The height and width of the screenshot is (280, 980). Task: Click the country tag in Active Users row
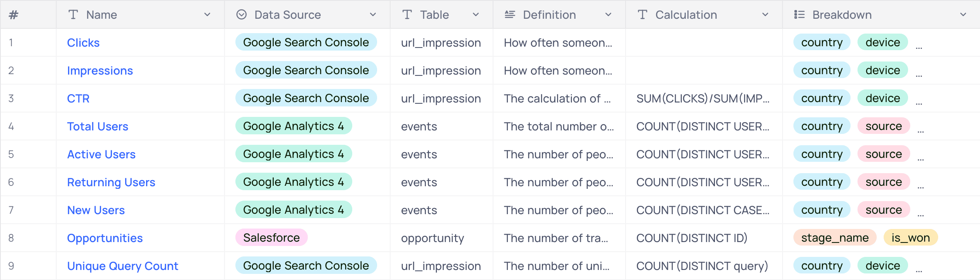822,154
